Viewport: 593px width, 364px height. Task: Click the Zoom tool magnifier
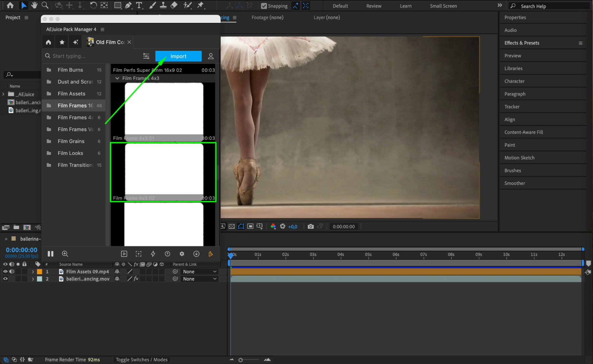coord(45,5)
